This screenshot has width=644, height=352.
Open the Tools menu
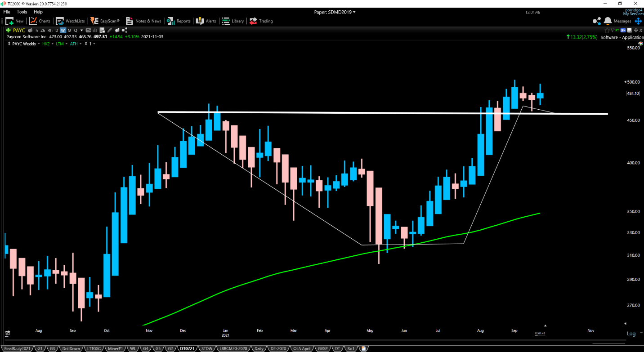(22, 12)
